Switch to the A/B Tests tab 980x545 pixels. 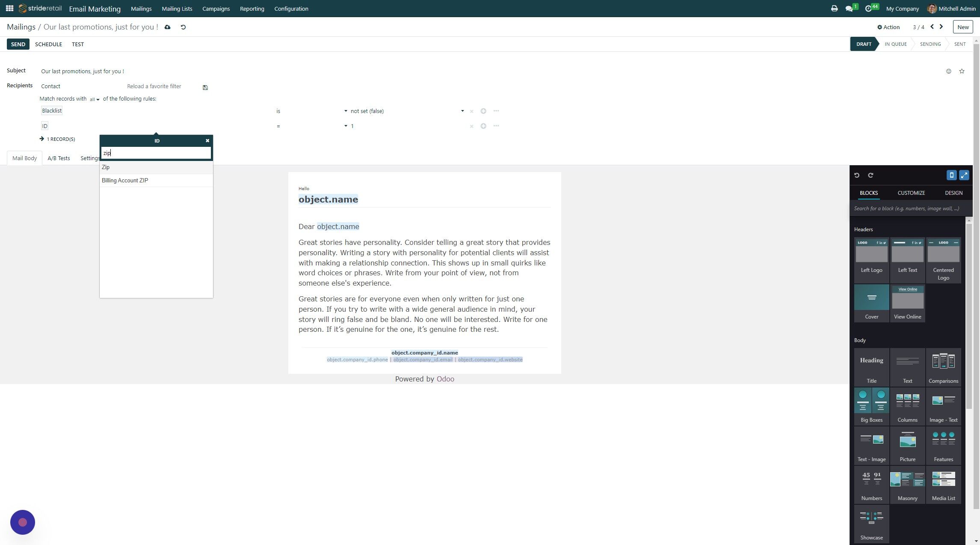click(59, 158)
